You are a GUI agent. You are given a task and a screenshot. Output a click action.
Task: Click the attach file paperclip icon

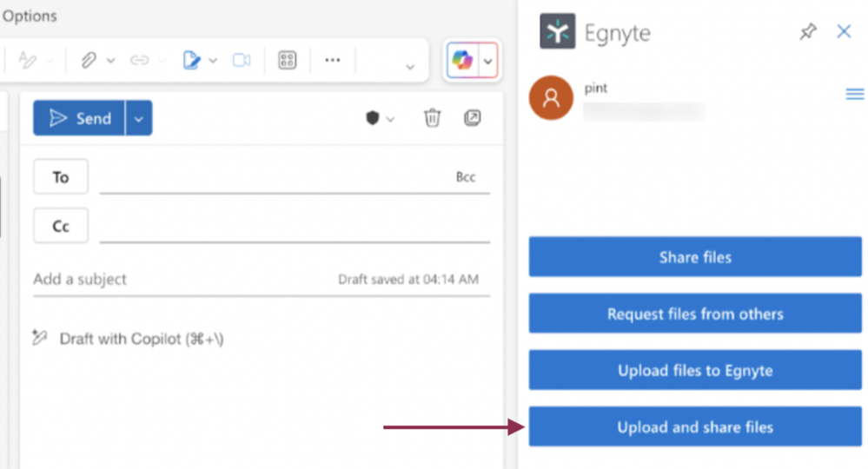pyautogui.click(x=89, y=60)
